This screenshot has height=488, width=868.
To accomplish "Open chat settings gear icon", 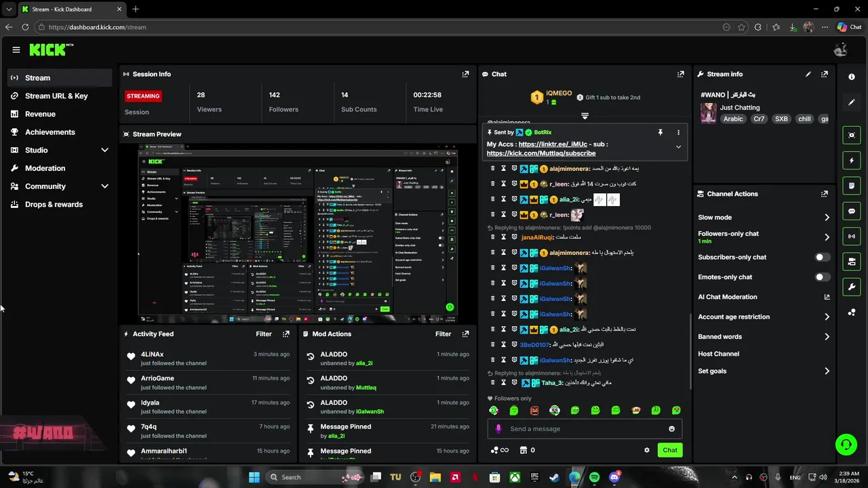I will coord(647,450).
